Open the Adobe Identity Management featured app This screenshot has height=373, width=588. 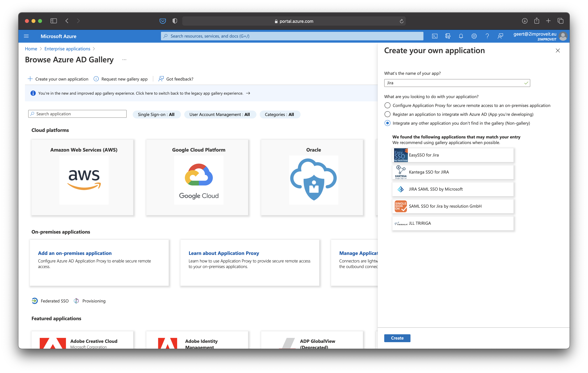[x=197, y=340]
